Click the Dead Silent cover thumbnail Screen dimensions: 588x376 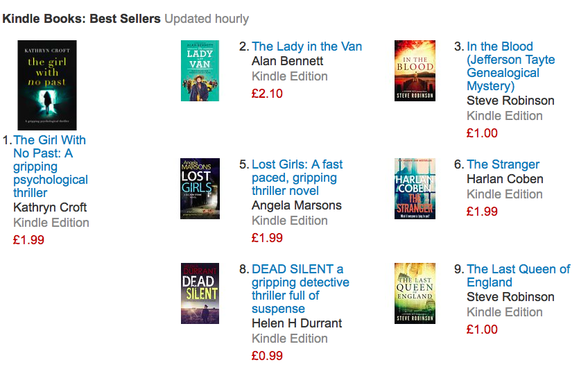pyautogui.click(x=200, y=293)
